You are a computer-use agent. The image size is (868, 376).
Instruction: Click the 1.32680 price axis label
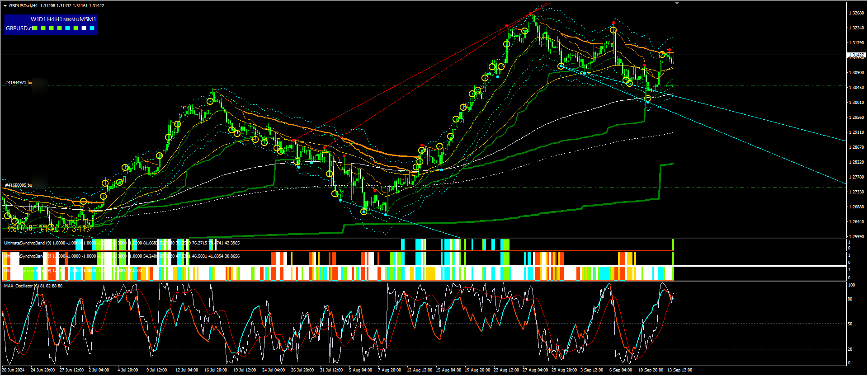click(x=856, y=13)
